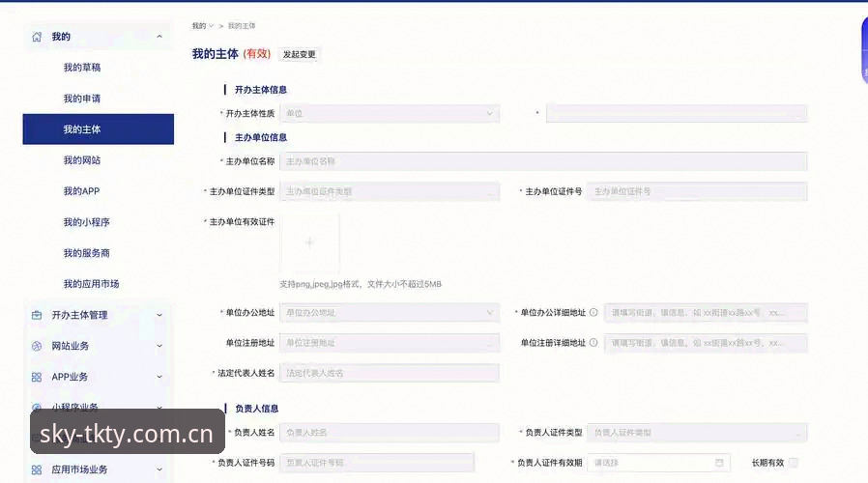Click the 单位注册详细地址 input field
This screenshot has height=483, width=868.
pos(706,343)
